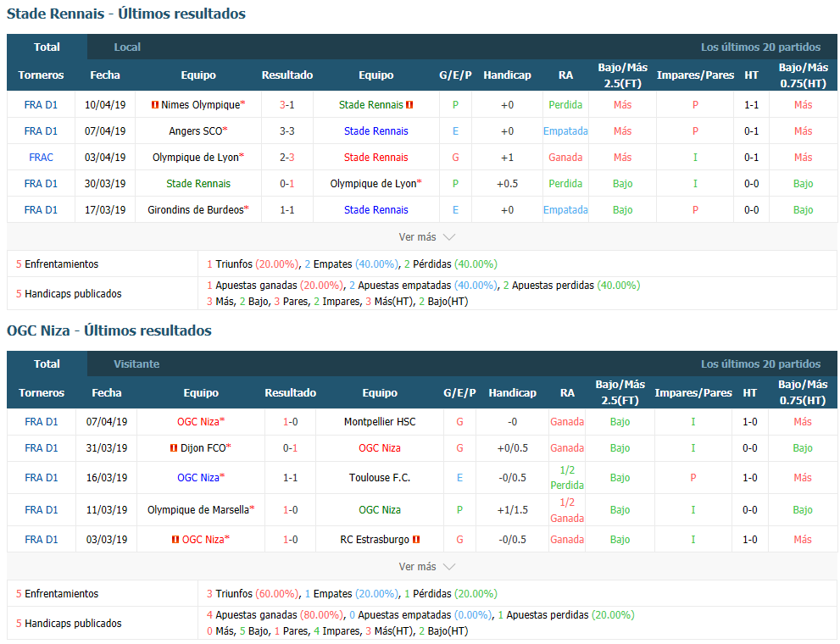Open Olympique de Marsella team link
840x644 pixels.
(x=198, y=509)
